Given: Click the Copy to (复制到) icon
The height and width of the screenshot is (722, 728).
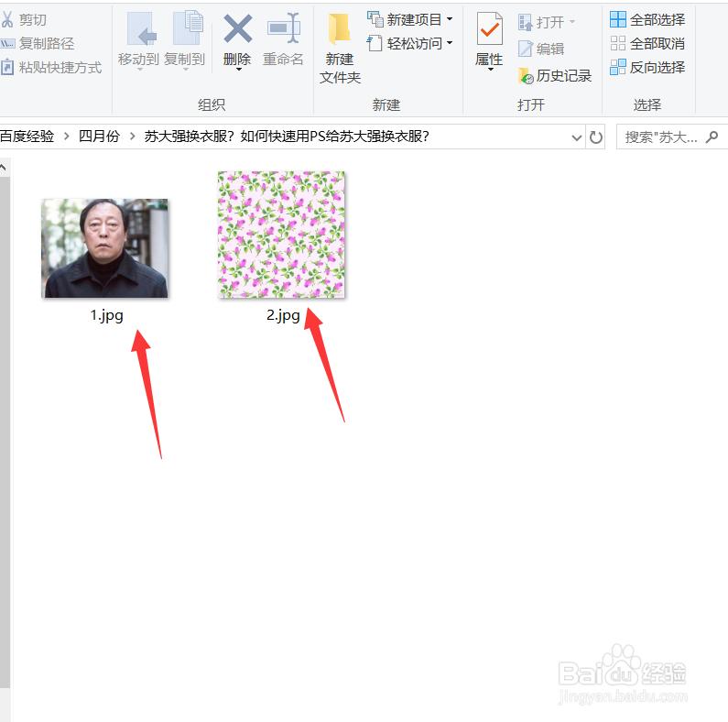Looking at the screenshot, I should (188, 27).
